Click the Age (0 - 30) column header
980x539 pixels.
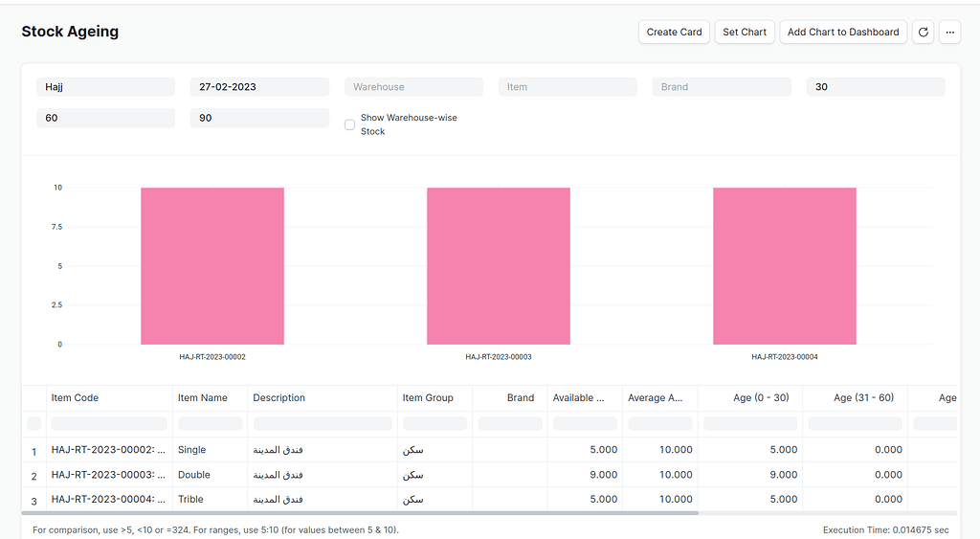pos(750,397)
